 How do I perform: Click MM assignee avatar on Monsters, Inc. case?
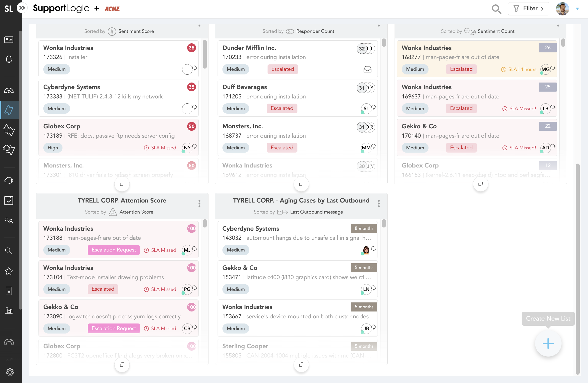click(366, 148)
